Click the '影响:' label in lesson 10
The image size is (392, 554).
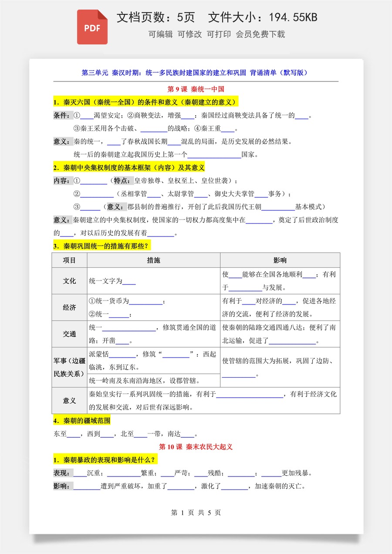pos(63,486)
